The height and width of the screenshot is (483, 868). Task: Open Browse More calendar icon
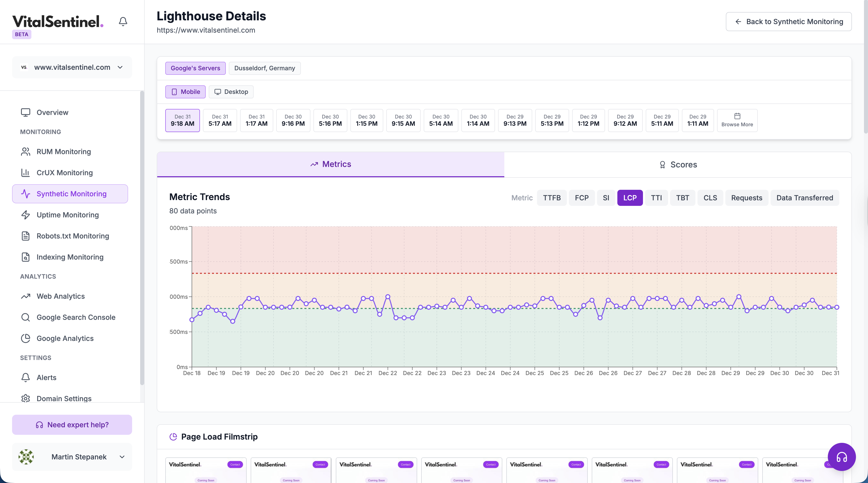[737, 116]
